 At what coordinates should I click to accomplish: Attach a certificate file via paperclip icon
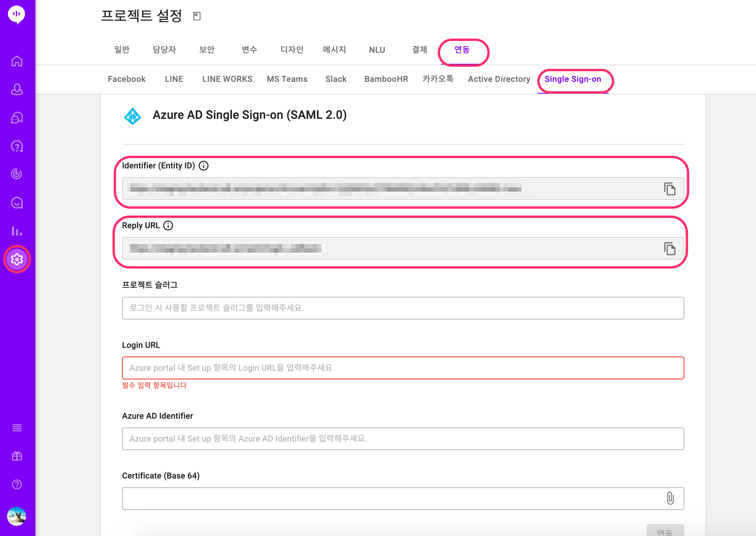(x=670, y=498)
